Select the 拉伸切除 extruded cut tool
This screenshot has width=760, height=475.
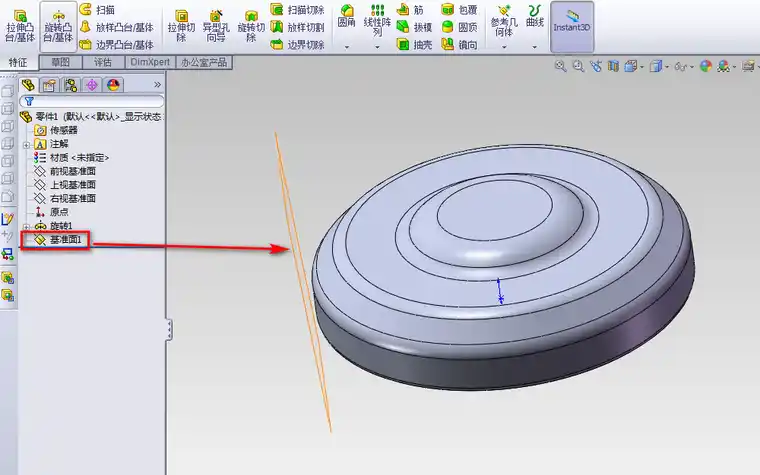181,27
